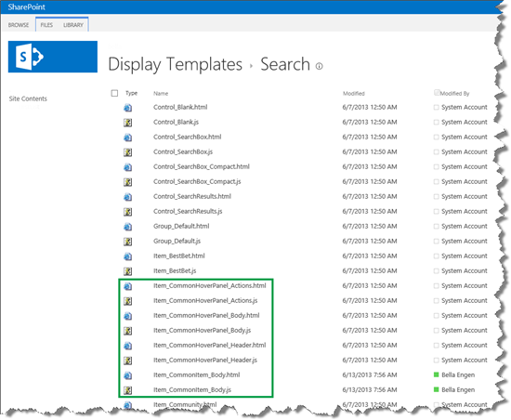This screenshot has width=511, height=420.
Task: Click the Search title info icon
Action: 320,66
